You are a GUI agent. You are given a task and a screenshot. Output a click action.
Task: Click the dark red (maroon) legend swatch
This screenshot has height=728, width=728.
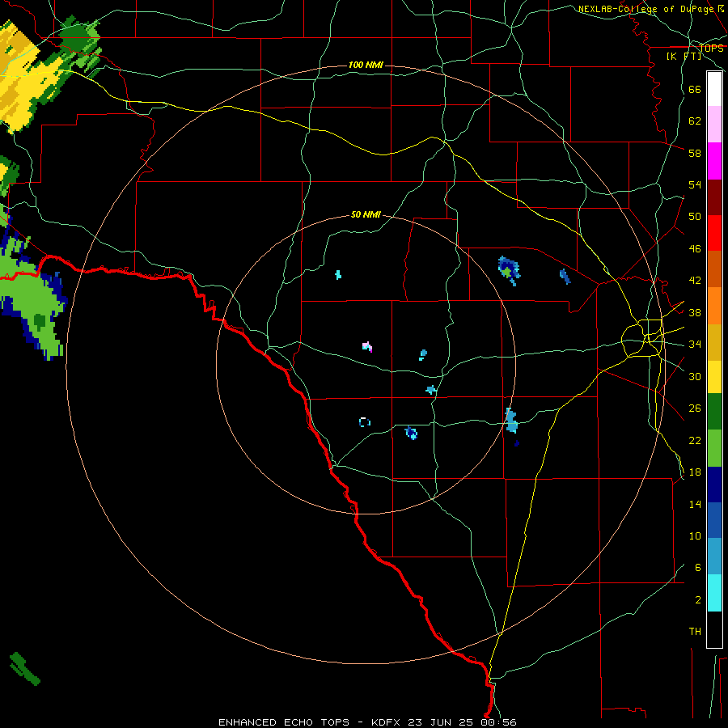click(714, 197)
